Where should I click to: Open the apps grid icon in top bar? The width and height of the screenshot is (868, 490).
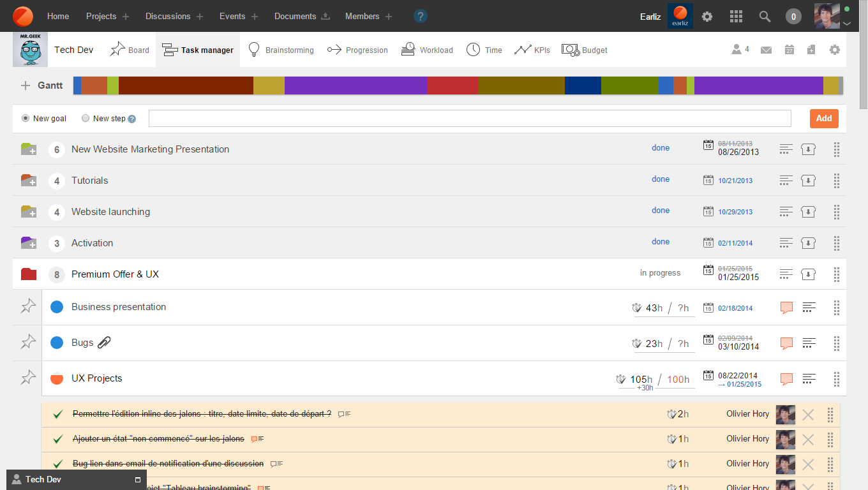tap(736, 17)
